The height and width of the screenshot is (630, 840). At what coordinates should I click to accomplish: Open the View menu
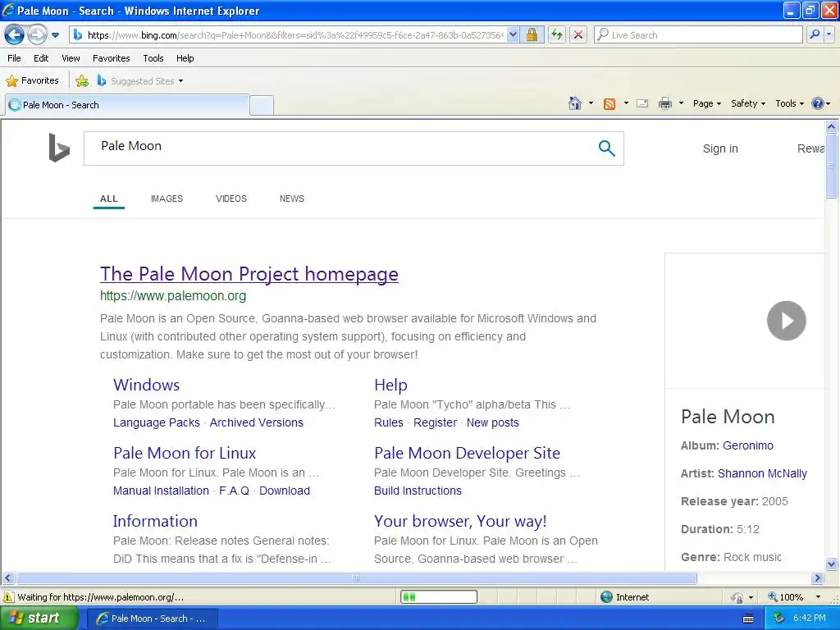pos(71,58)
